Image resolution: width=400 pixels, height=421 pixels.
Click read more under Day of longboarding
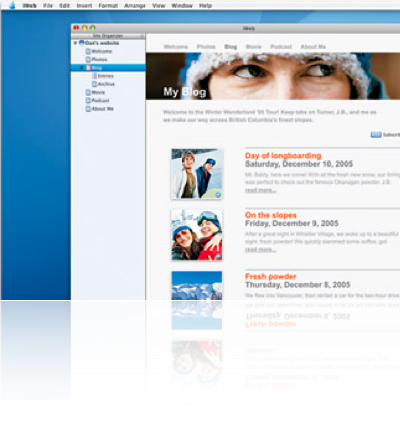[x=260, y=190]
